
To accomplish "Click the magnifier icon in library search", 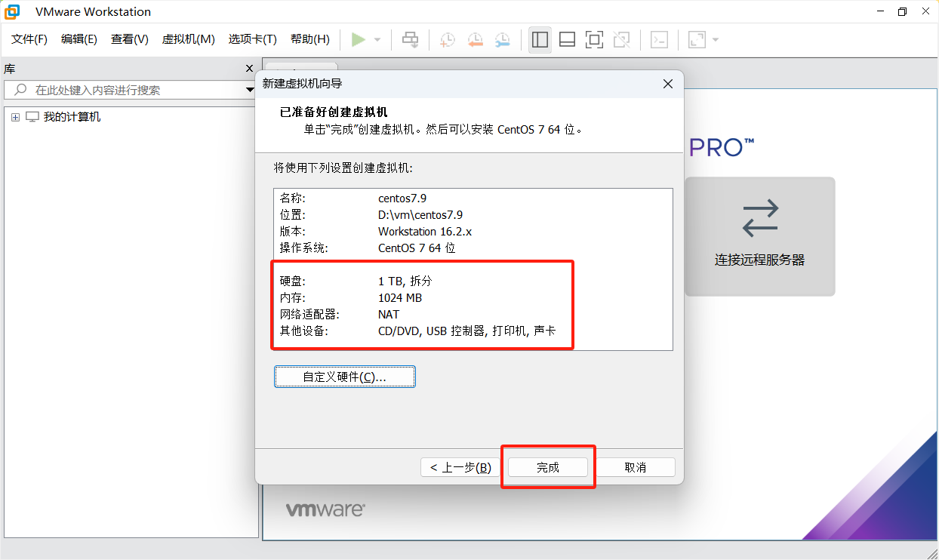I will point(20,90).
